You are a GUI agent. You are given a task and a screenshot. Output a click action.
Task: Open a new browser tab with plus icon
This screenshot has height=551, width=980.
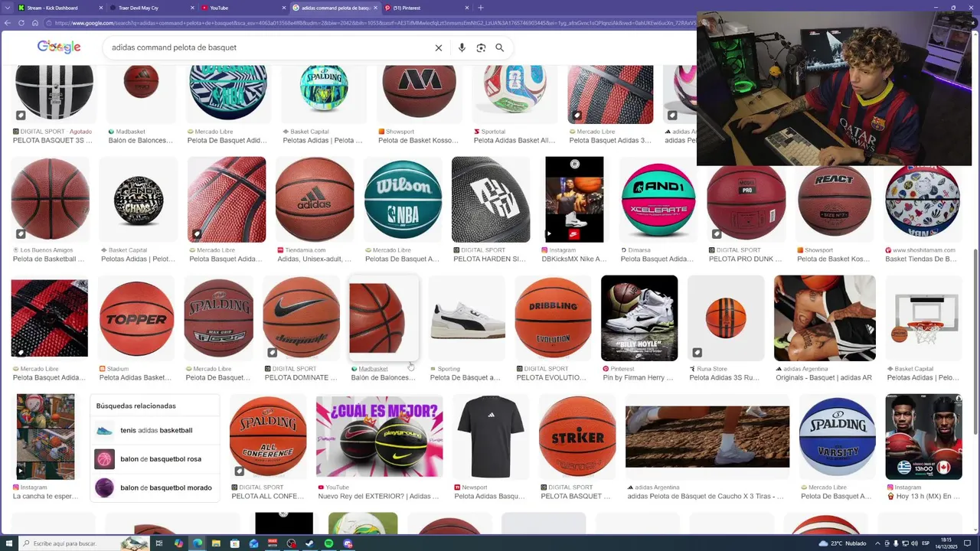pyautogui.click(x=481, y=8)
